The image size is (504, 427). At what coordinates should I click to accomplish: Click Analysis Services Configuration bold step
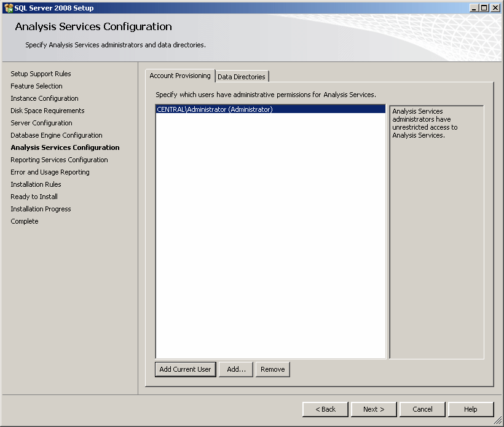point(65,147)
